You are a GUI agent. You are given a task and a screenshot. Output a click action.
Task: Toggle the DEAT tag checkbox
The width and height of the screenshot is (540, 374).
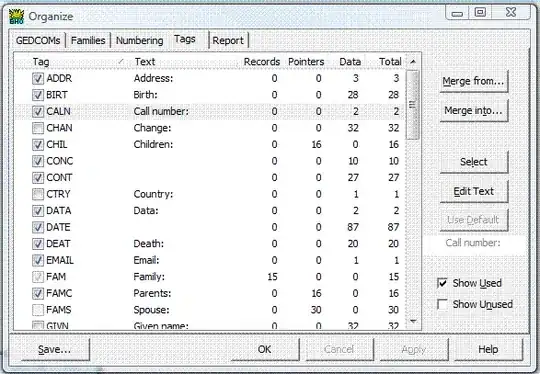(38, 244)
